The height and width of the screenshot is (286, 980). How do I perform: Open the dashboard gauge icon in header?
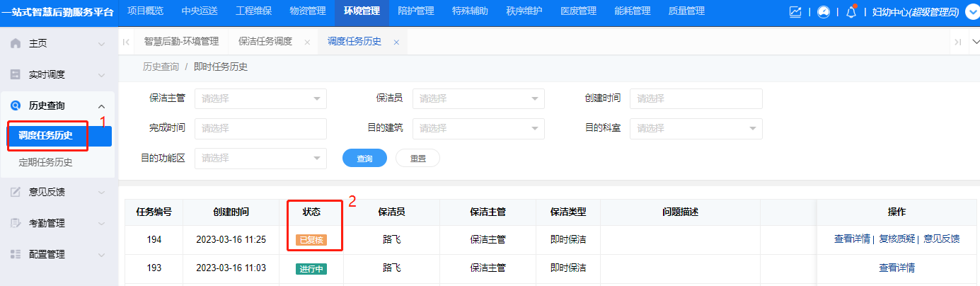pyautogui.click(x=824, y=12)
